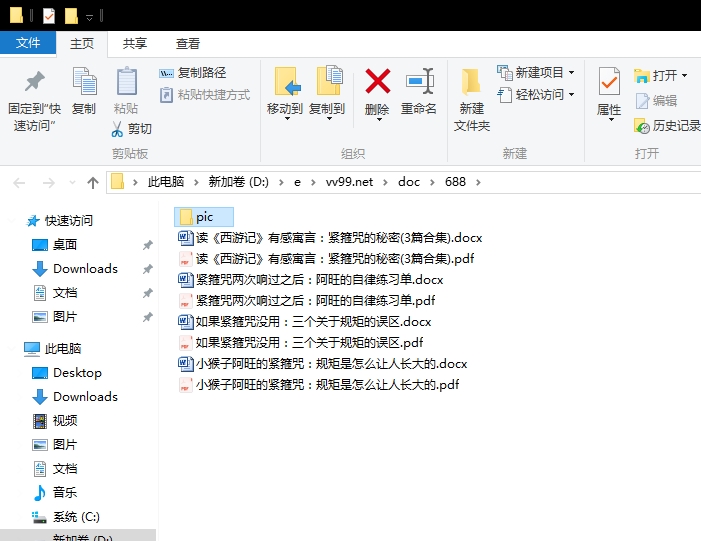
Task: Click the Rename icon
Action: click(419, 81)
